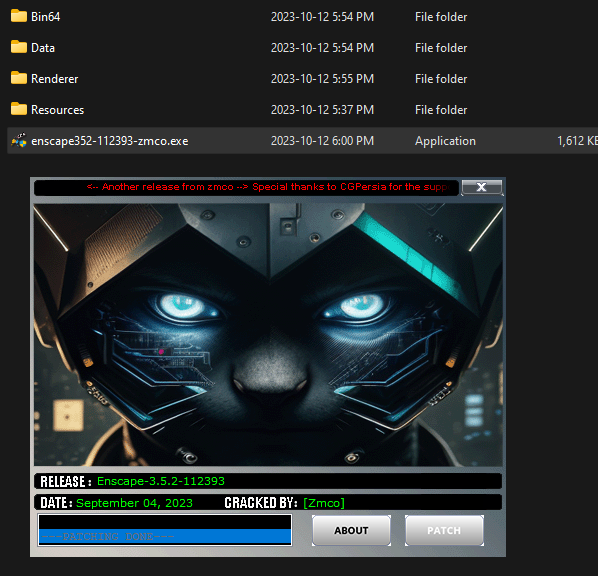Click the File folder type of Bin64
This screenshot has height=576, width=598.
pos(441,17)
